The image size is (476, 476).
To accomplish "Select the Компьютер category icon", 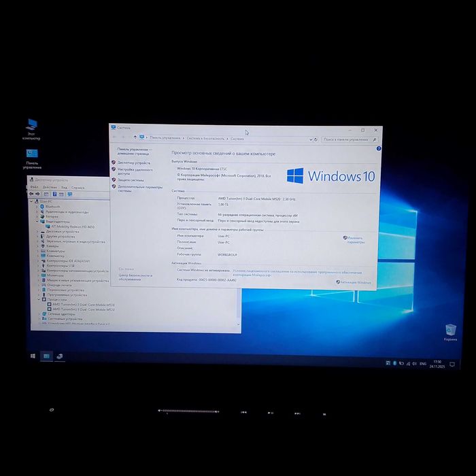I will click(x=43, y=256).
